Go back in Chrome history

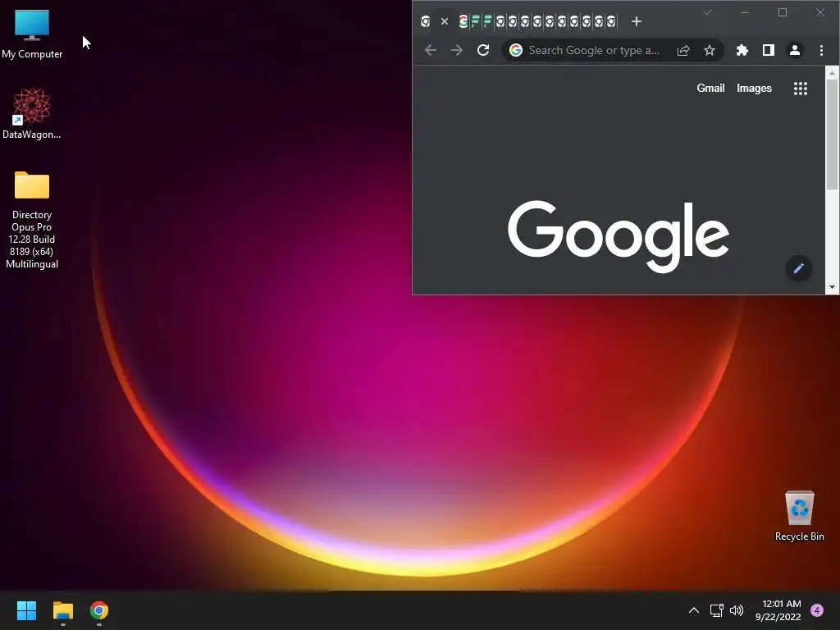coord(431,50)
